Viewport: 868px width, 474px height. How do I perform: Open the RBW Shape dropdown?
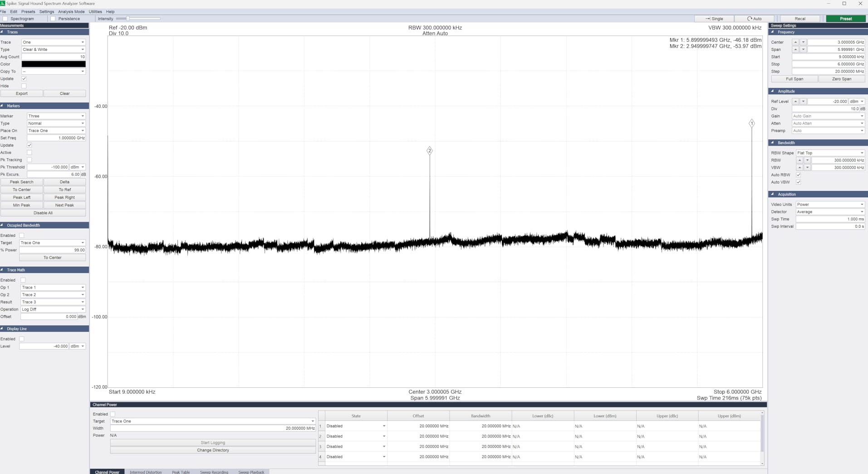[x=830, y=153]
